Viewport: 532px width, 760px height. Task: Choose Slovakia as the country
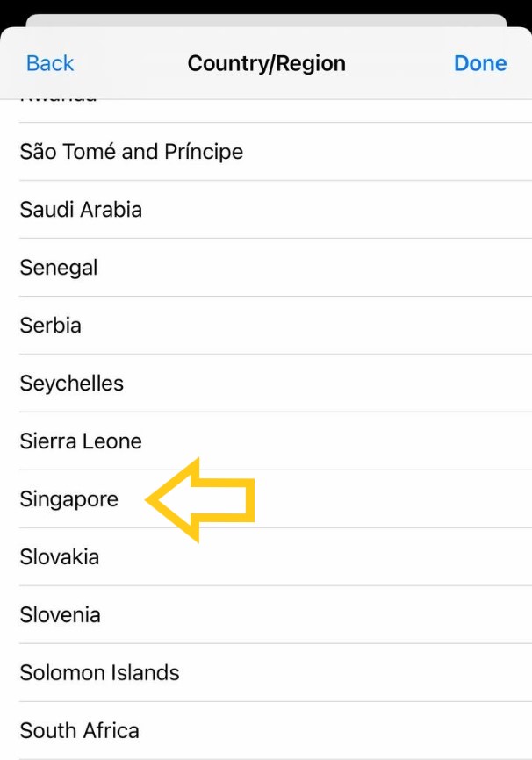point(60,557)
